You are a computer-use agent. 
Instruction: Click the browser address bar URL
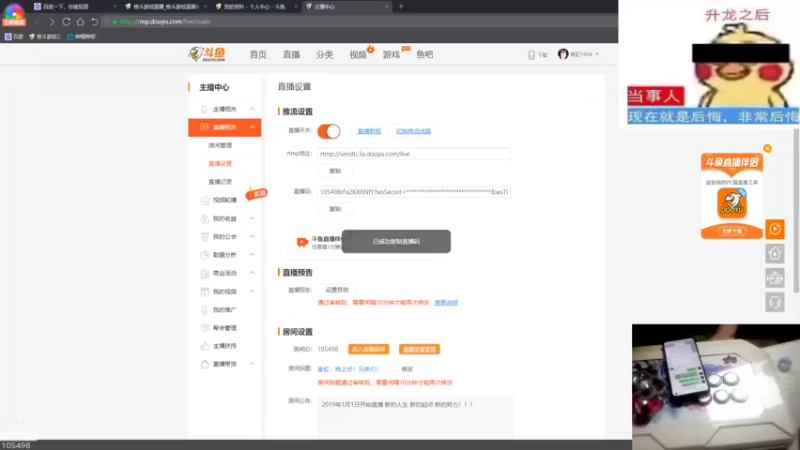coord(164,22)
